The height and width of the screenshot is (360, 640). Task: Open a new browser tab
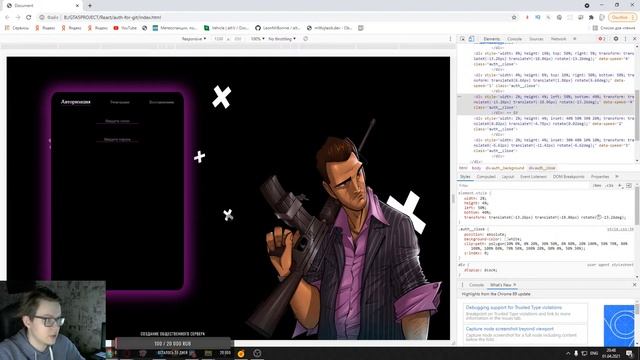click(90, 6)
